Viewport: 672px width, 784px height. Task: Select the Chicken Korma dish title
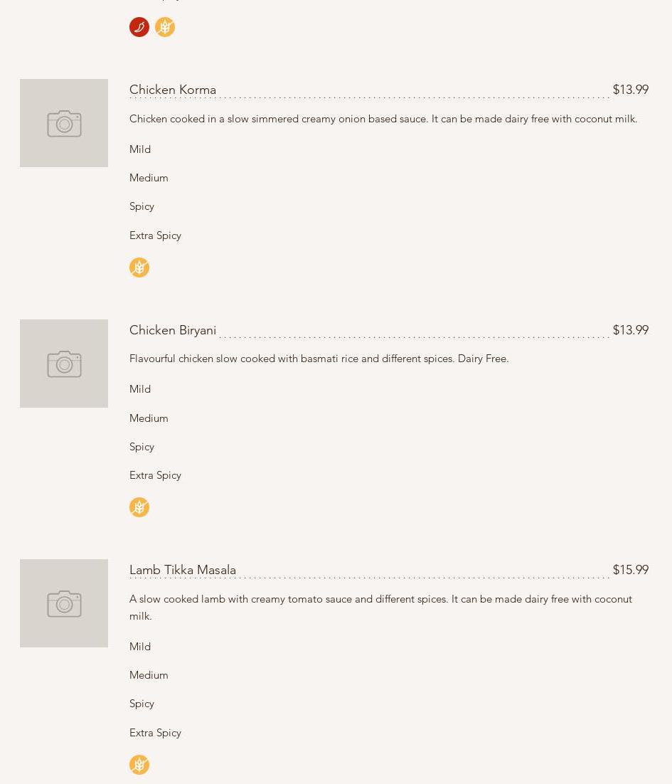coord(173,90)
